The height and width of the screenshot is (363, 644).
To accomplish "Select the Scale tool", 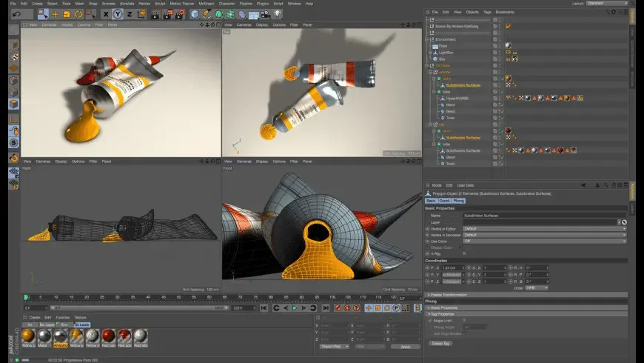I will (x=67, y=14).
